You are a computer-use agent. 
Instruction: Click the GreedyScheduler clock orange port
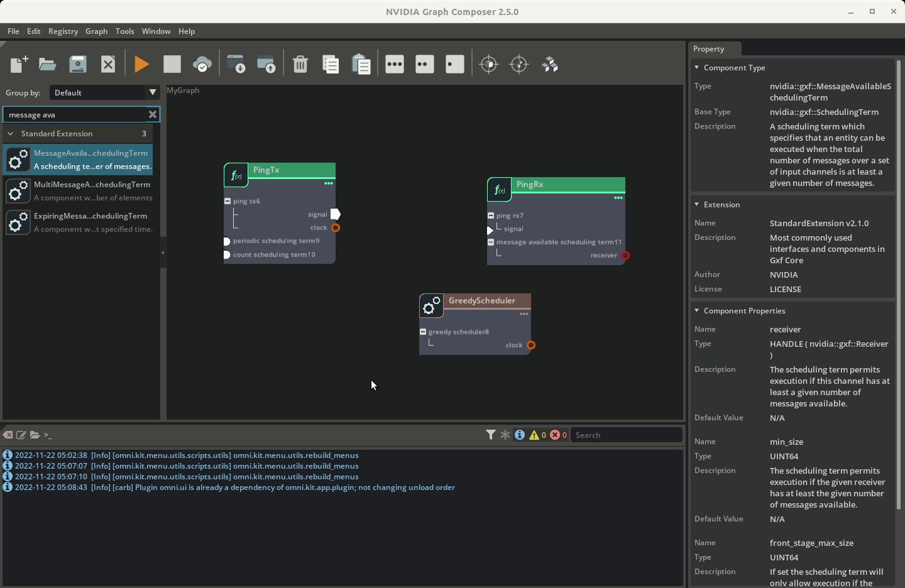coord(531,345)
